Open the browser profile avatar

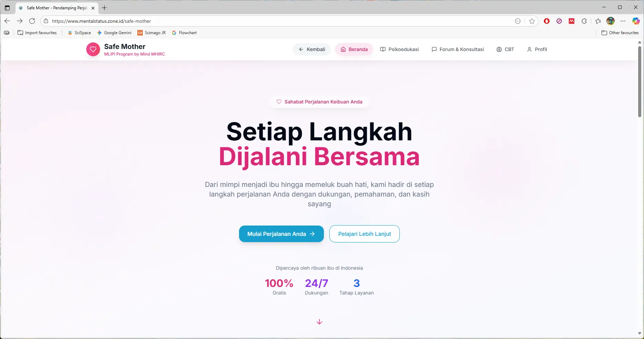pos(611,21)
